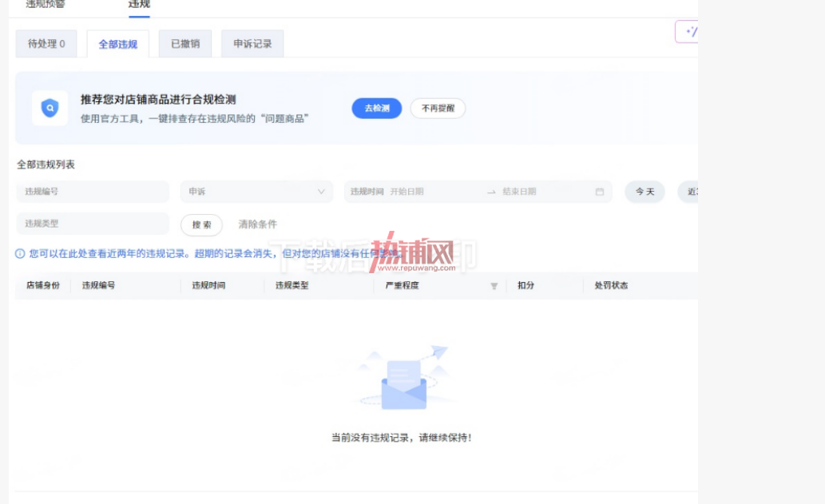Image resolution: width=825 pixels, height=504 pixels.
Task: Click the blue 去检测 button
Action: (x=377, y=109)
